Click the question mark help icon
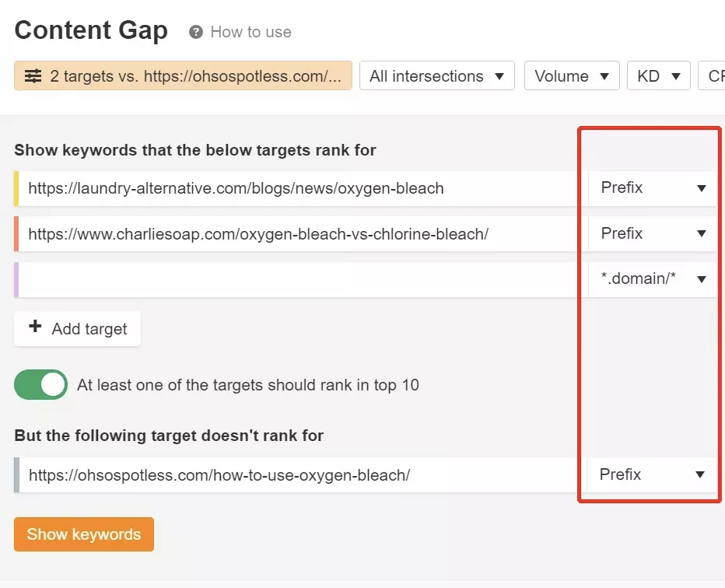Screen dimensions: 725x588 195,32
